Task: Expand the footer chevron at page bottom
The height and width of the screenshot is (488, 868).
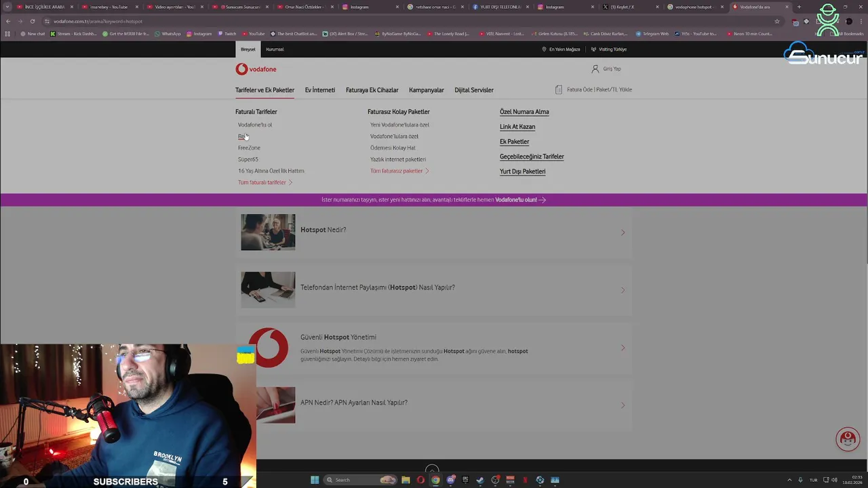Action: pos(432,469)
